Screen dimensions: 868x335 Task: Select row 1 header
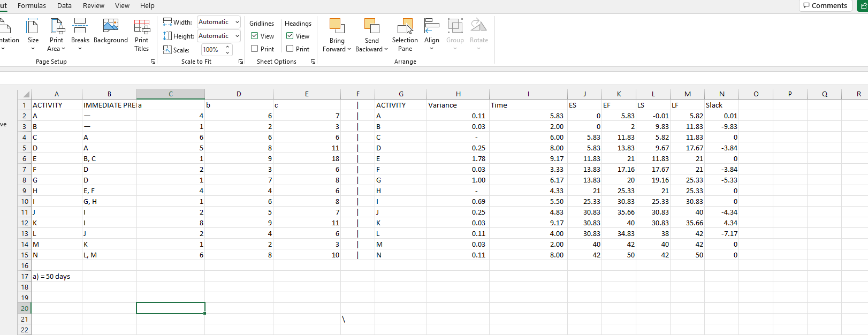(x=24, y=105)
